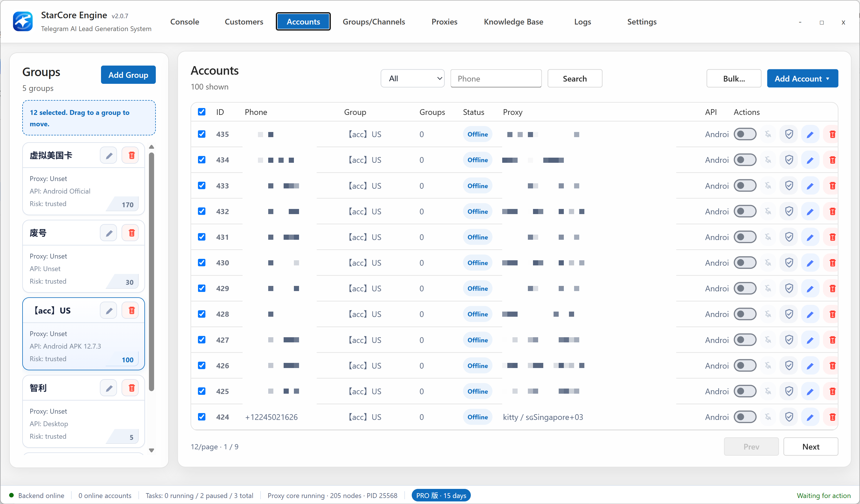Click the phone number +12245021626
Viewport: 860px width, 504px height.
[271, 417]
